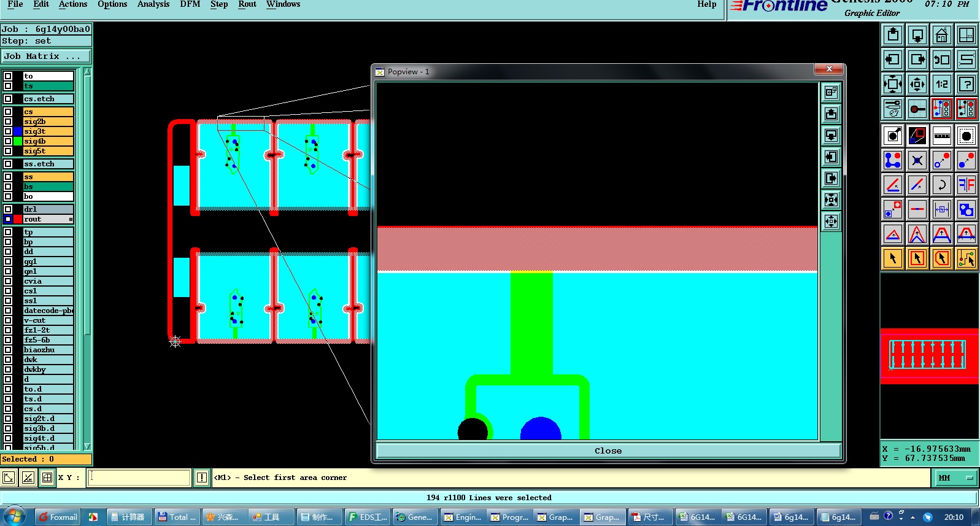The width and height of the screenshot is (980, 526).
Task: Click the ruler measure tool icon
Action: [x=941, y=136]
